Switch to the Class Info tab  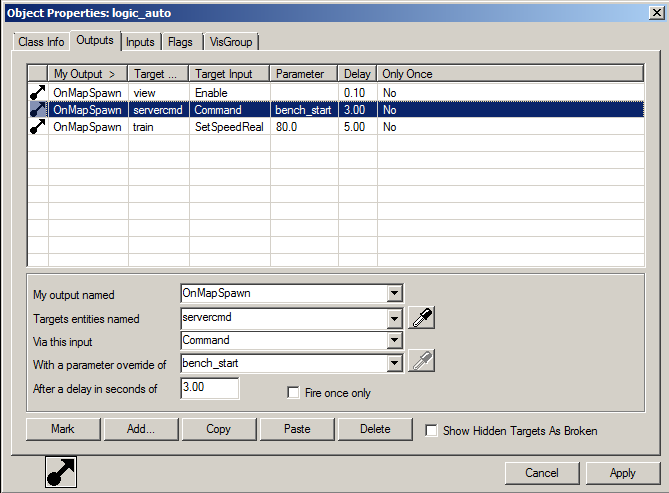[x=41, y=42]
